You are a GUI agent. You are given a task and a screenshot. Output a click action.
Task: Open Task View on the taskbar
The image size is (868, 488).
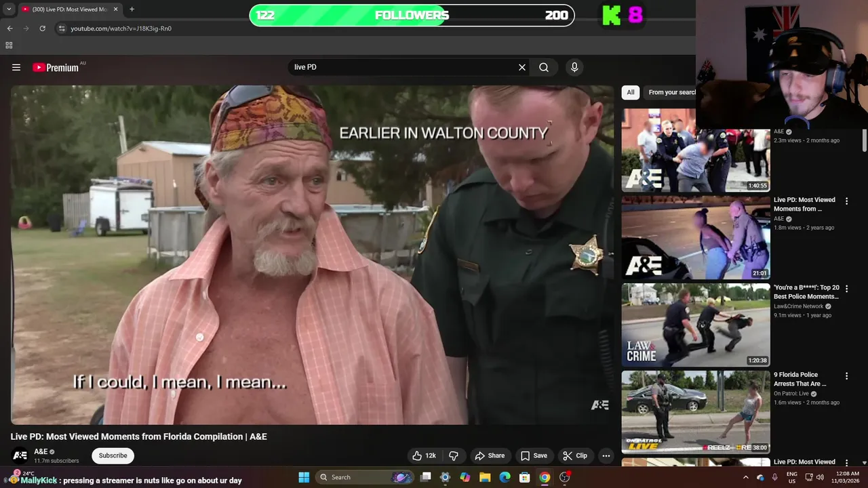tap(426, 477)
